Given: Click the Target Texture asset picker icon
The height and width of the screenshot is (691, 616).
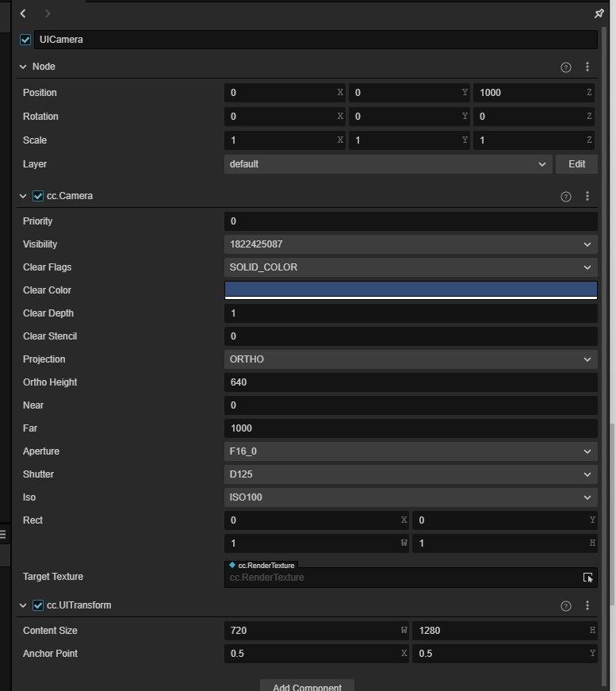Looking at the screenshot, I should click(587, 578).
